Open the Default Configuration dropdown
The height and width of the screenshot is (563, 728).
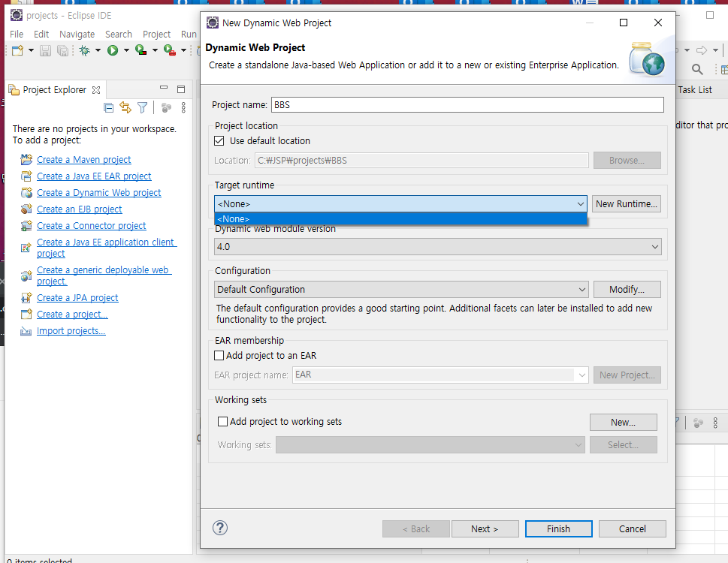tap(401, 290)
